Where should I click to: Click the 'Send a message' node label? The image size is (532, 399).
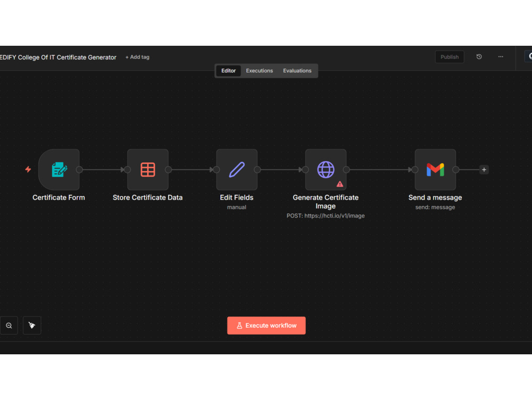(435, 197)
